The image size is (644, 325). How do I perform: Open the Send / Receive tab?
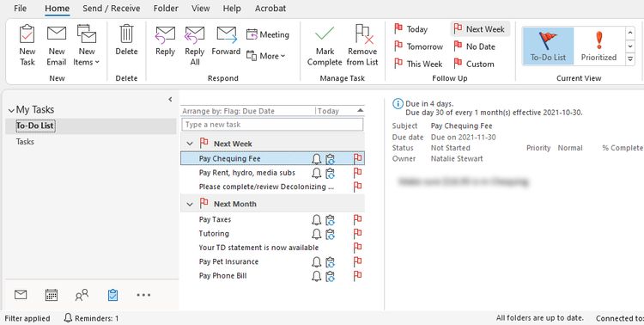tap(112, 9)
